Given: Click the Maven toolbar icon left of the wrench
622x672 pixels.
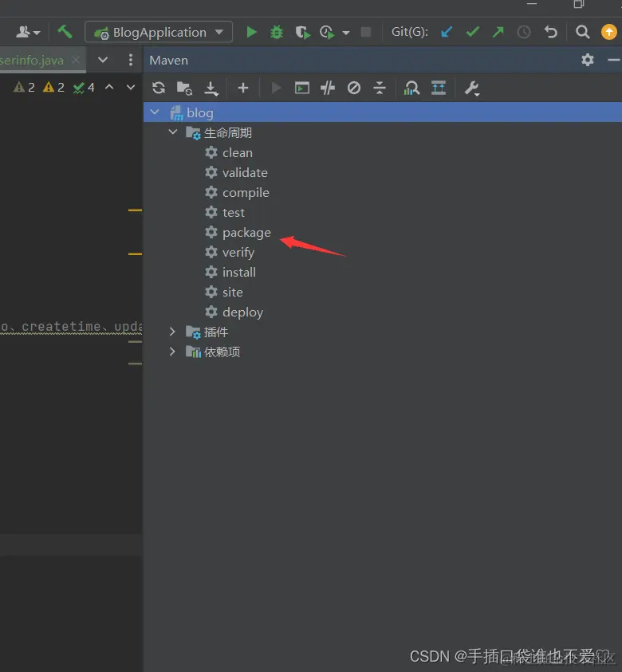Looking at the screenshot, I should click(439, 88).
